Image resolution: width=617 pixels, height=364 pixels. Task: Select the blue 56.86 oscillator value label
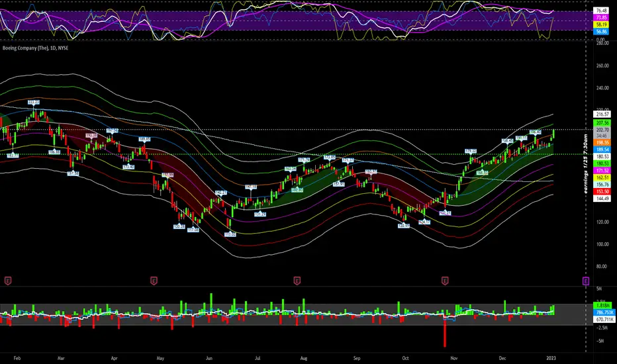pyautogui.click(x=602, y=32)
